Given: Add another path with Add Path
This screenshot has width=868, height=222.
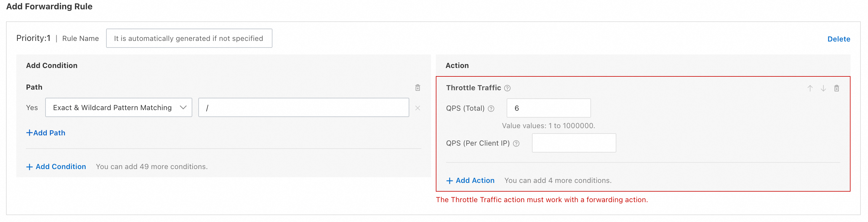Looking at the screenshot, I should [46, 133].
